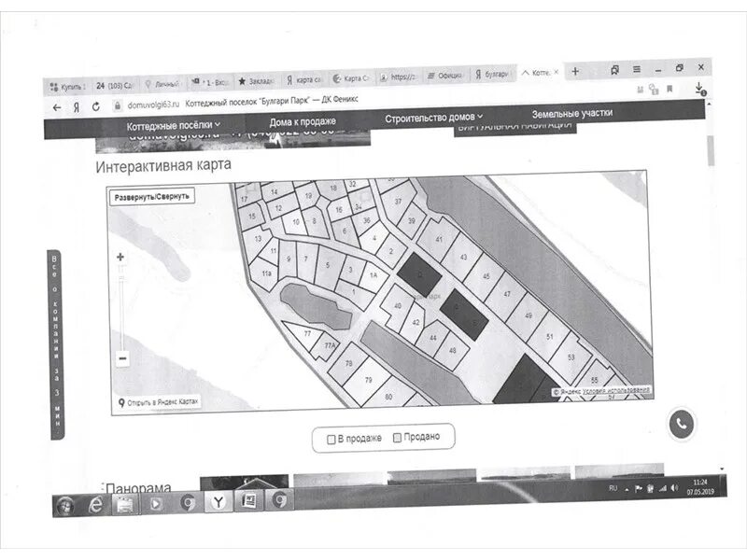Show hidden tray icons arrow

coord(627,489)
